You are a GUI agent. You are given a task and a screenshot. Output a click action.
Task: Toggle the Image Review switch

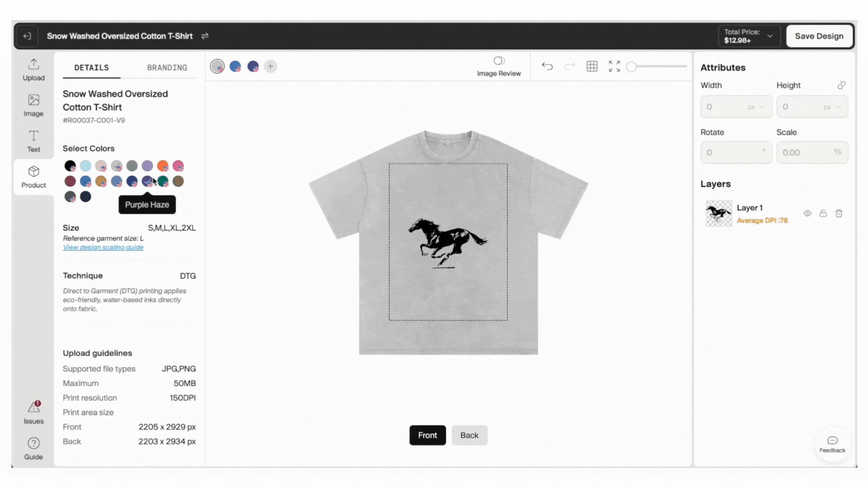tap(499, 61)
